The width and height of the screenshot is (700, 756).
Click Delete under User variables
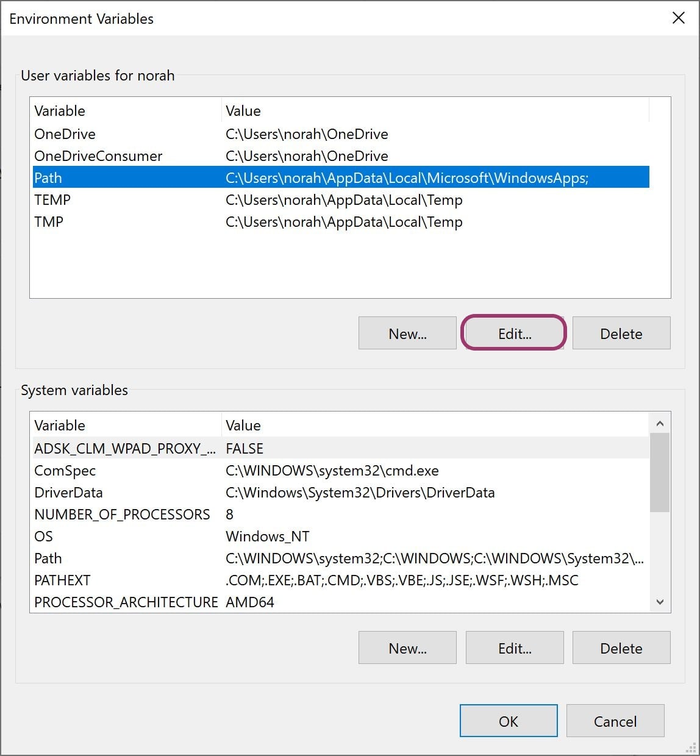coord(621,333)
